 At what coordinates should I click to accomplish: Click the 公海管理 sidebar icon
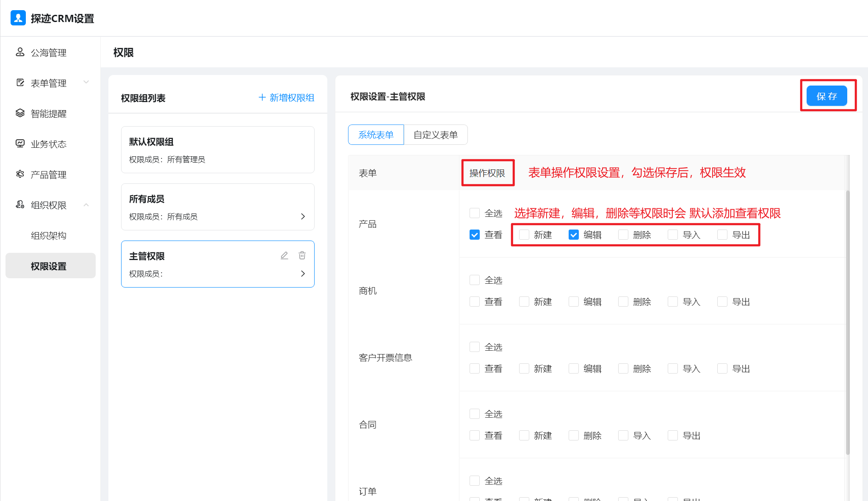[x=20, y=52]
